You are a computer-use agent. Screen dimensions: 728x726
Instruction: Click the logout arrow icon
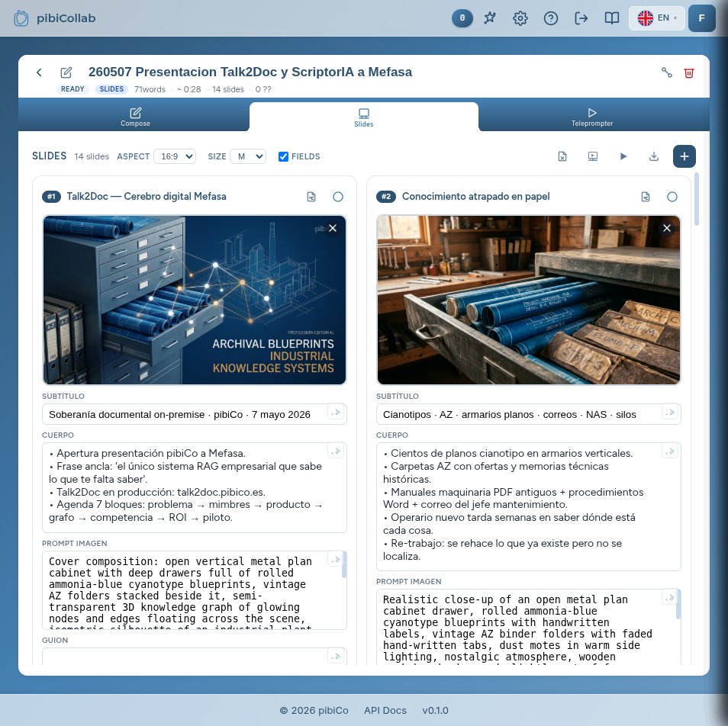(581, 18)
